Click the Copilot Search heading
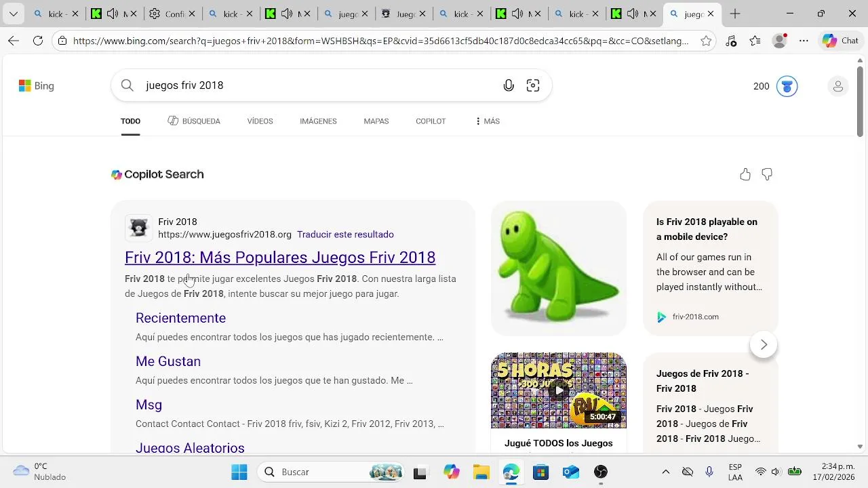 [x=157, y=175]
